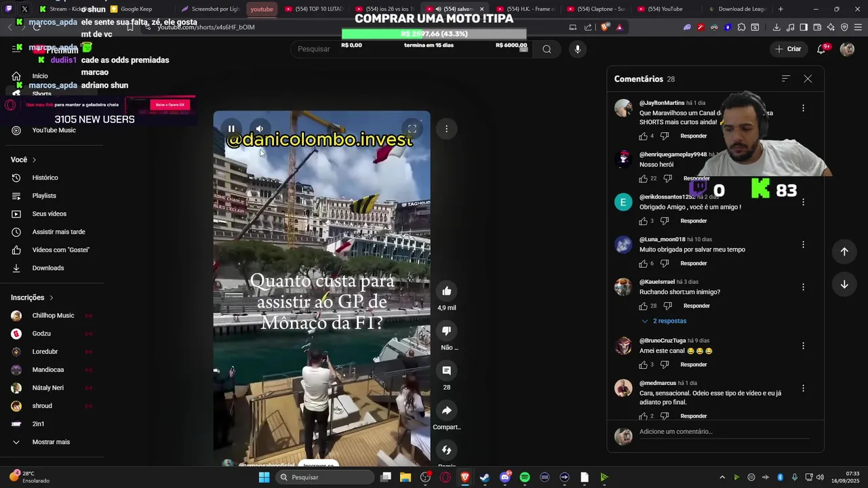The height and width of the screenshot is (488, 868).
Task: Like the JayltonMartins comment
Action: (x=643, y=136)
